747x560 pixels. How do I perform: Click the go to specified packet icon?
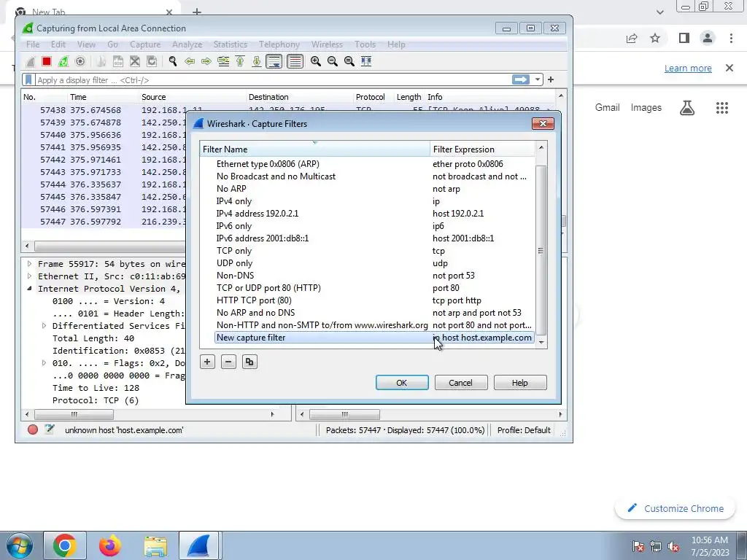click(x=223, y=61)
